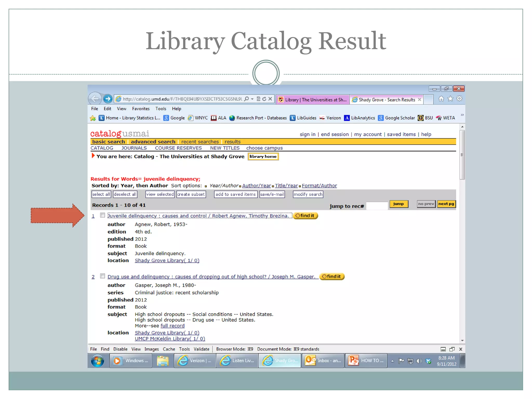532x399 pixels.
Task: Go forward with the blue forward arrow
Action: click(108, 99)
